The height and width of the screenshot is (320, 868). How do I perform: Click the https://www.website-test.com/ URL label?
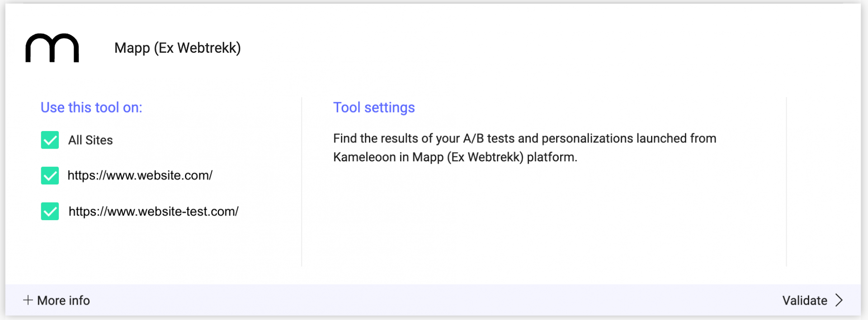pyautogui.click(x=154, y=211)
